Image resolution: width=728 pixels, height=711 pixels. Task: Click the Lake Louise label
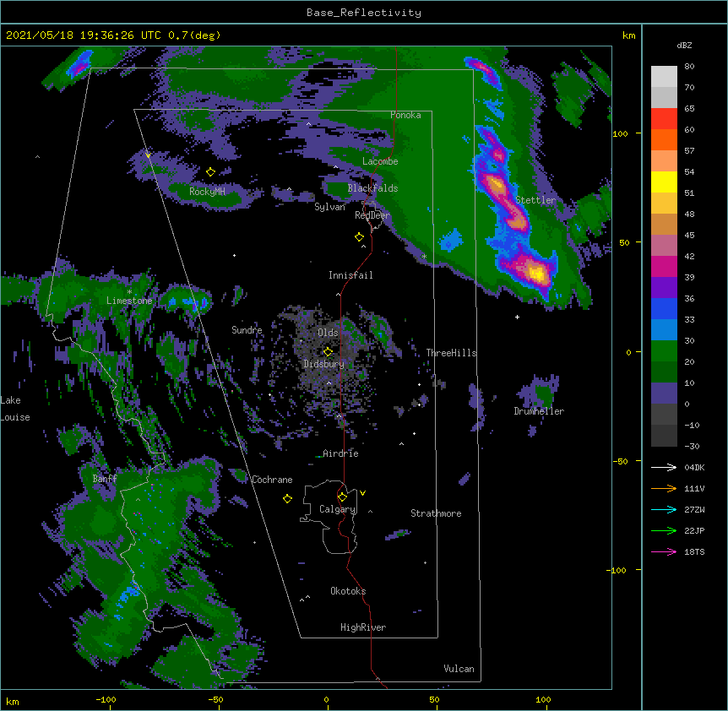point(15,409)
